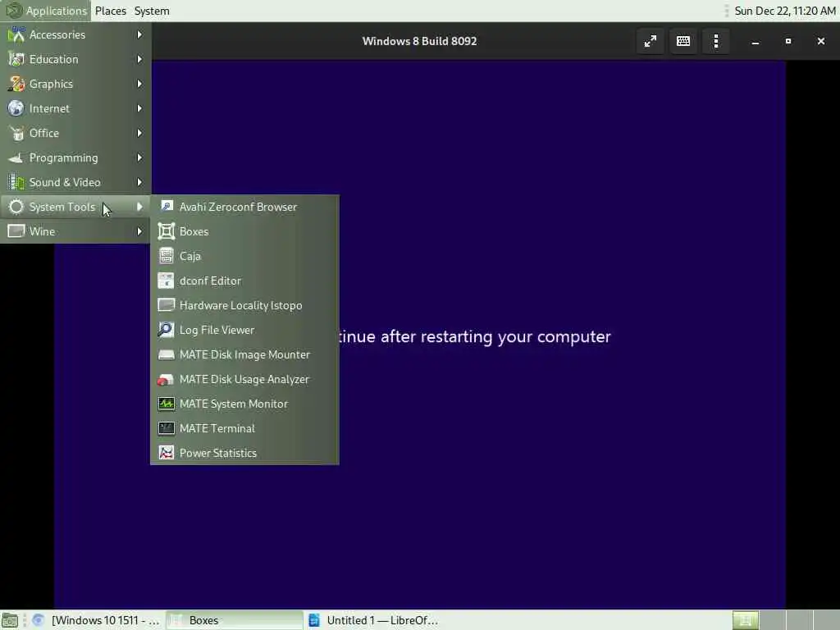This screenshot has width=840, height=630.
Task: Click the Graphics category icon
Action: pos(16,84)
